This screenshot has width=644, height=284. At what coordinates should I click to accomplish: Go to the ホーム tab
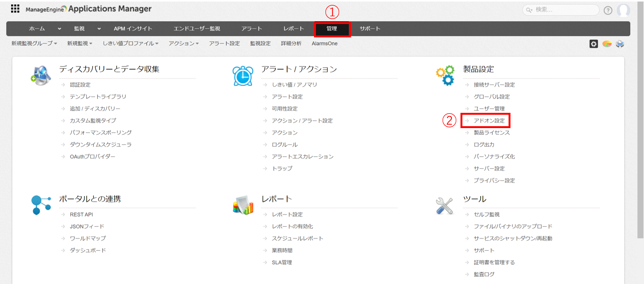click(37, 29)
